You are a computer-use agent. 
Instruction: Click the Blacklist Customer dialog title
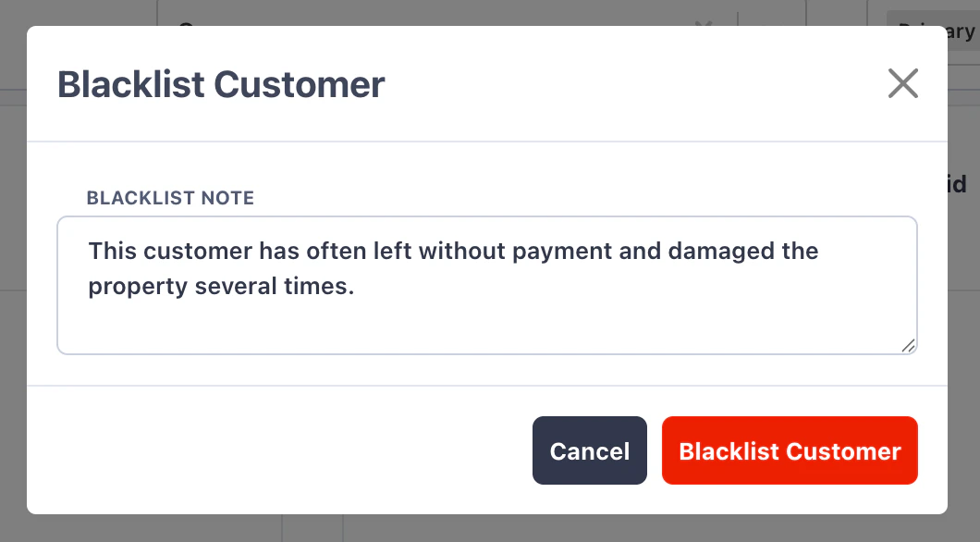pyautogui.click(x=221, y=84)
